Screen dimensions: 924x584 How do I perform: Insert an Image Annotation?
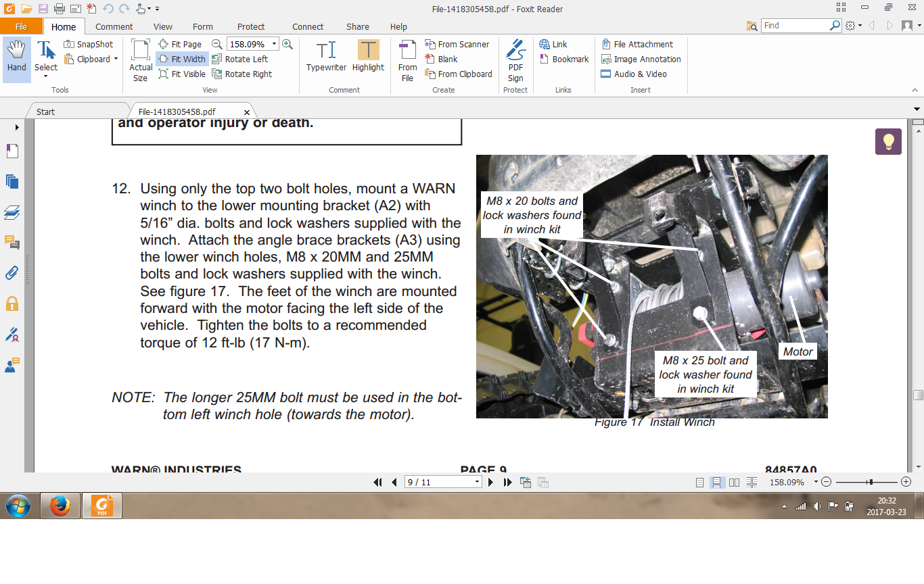tap(641, 59)
